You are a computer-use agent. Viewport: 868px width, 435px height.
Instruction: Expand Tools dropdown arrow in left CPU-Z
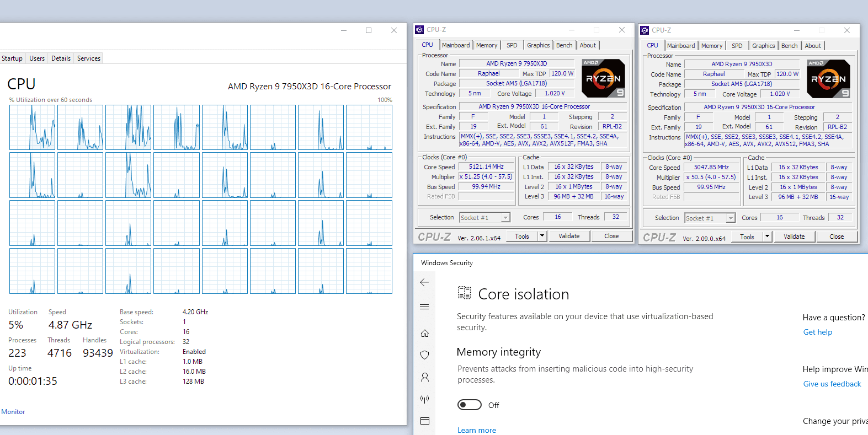(542, 236)
